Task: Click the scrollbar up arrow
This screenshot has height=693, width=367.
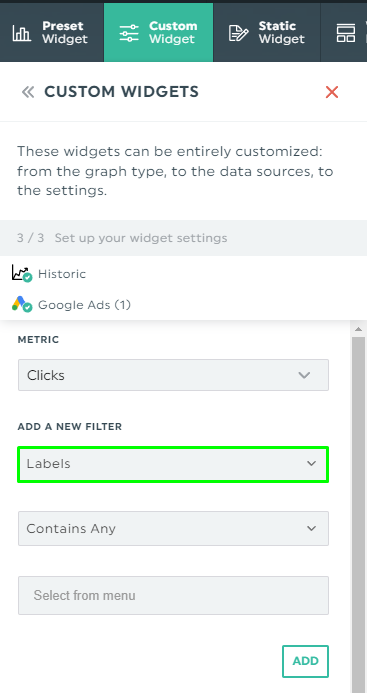Action: tap(359, 329)
